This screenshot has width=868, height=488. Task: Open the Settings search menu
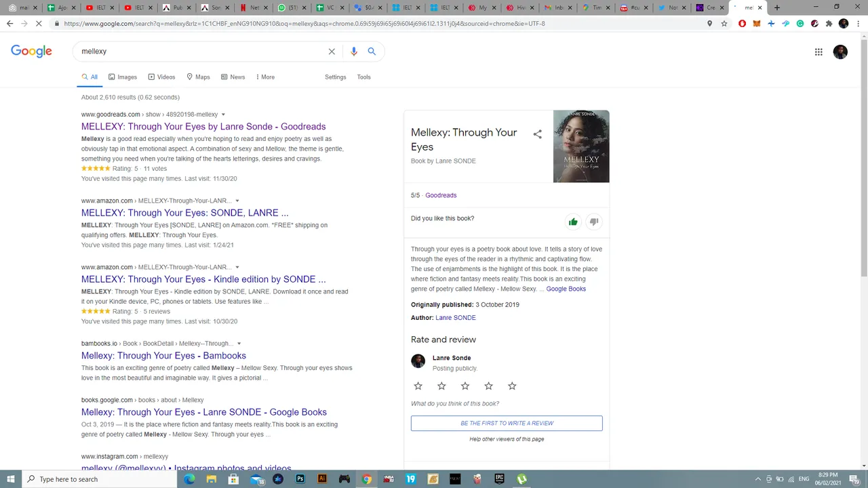point(336,77)
